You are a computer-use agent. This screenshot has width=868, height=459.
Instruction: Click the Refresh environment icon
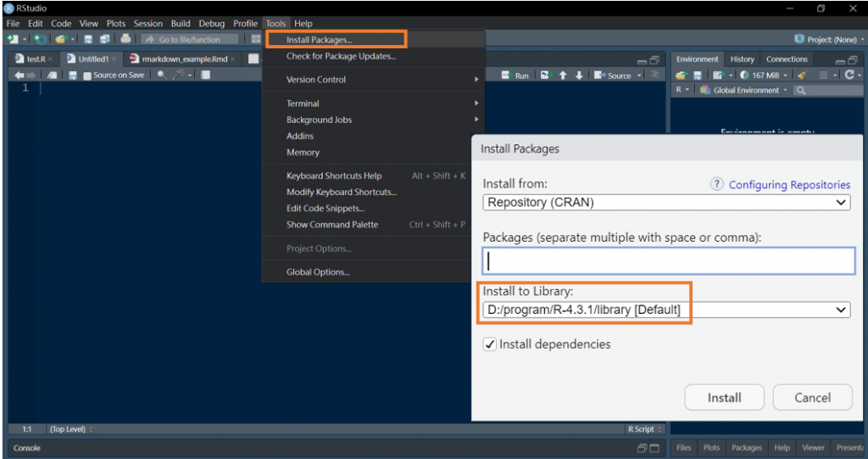coord(849,75)
